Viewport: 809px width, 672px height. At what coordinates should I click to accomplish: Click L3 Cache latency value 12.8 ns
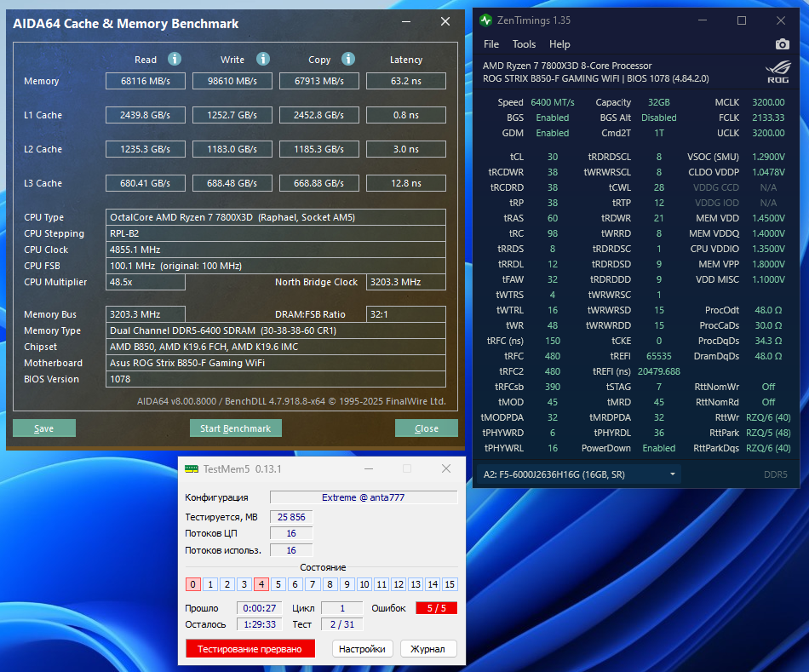(406, 183)
